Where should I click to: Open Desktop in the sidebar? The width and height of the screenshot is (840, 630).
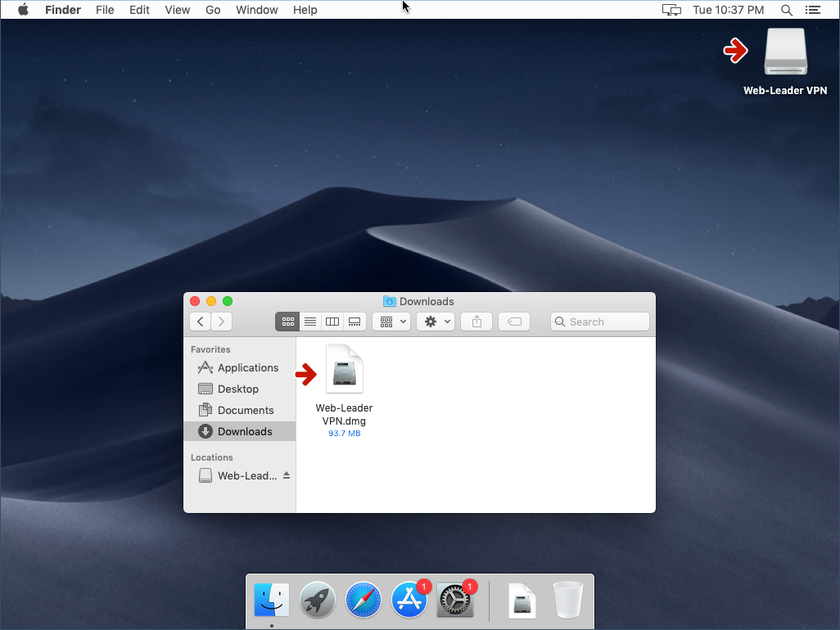click(240, 389)
